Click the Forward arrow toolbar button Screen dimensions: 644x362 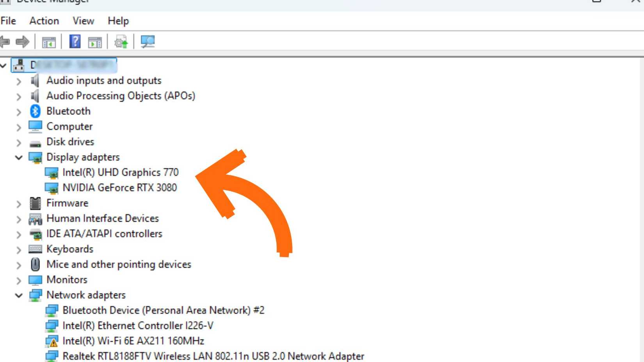click(22, 41)
